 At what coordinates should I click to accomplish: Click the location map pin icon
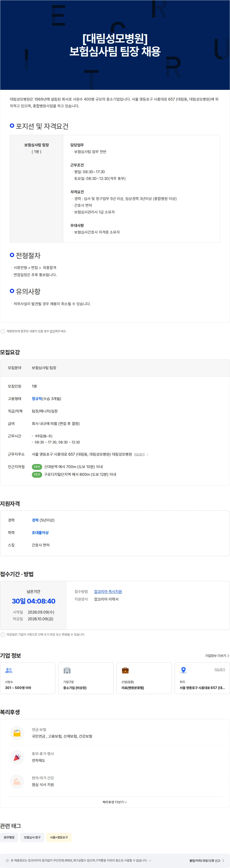pyautogui.click(x=184, y=670)
